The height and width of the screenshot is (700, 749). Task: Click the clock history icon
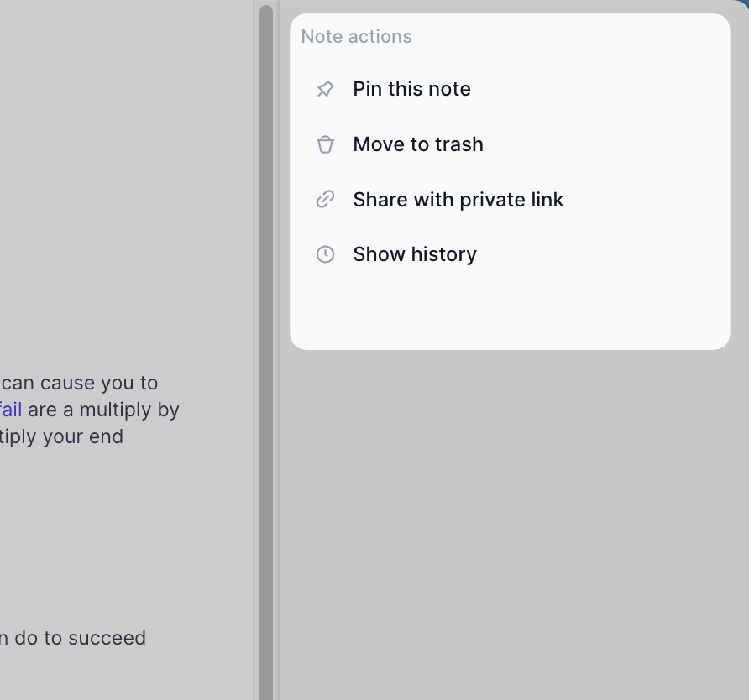(325, 254)
